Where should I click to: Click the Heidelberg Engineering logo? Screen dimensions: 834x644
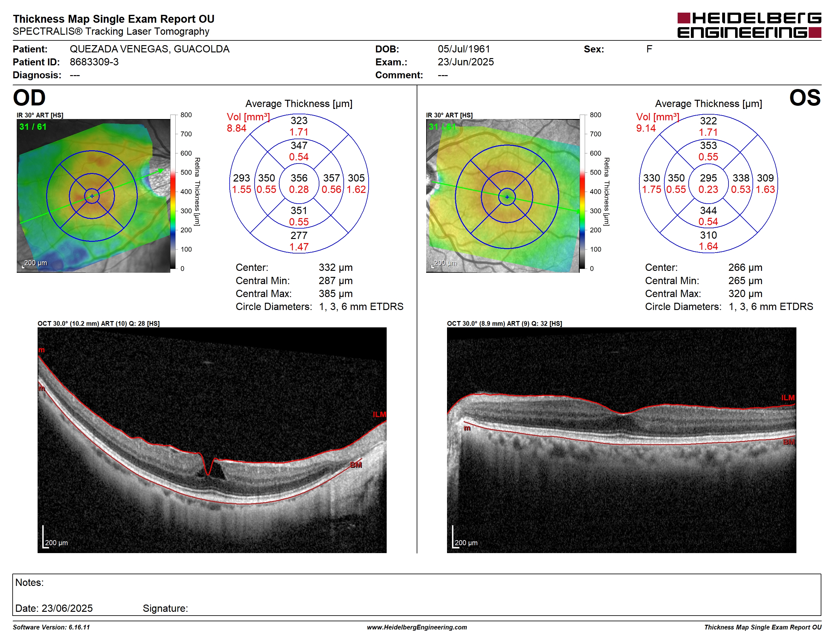point(749,25)
